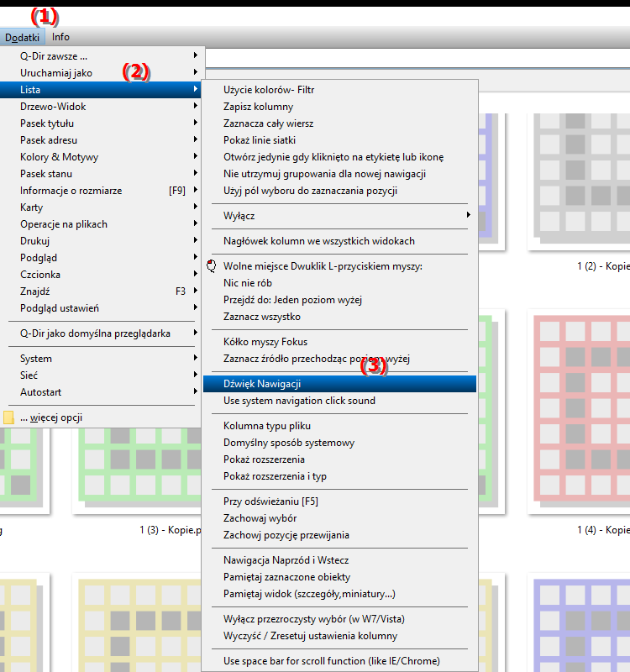Open the Drukuj submenu
Screen dimensions: 630x672
point(102,241)
